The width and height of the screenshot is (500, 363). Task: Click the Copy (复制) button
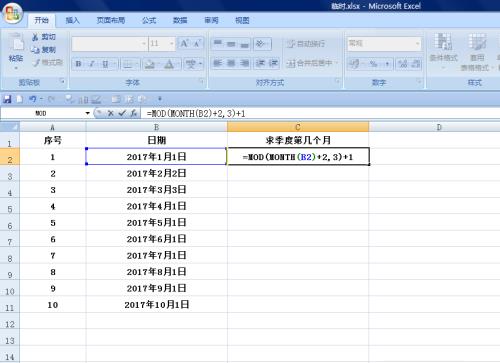(44, 50)
